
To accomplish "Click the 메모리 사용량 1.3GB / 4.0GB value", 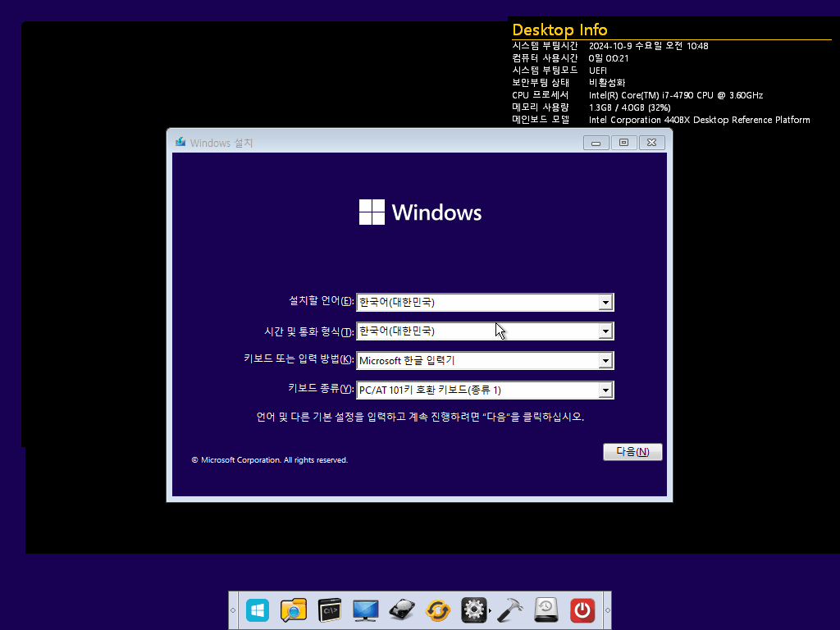I will click(629, 107).
